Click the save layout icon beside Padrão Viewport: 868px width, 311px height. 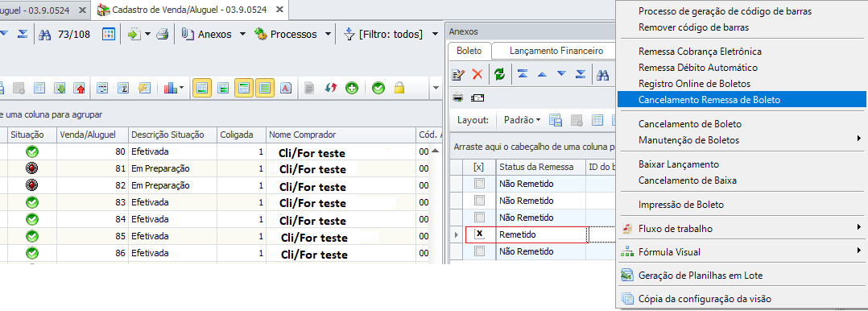point(556,120)
